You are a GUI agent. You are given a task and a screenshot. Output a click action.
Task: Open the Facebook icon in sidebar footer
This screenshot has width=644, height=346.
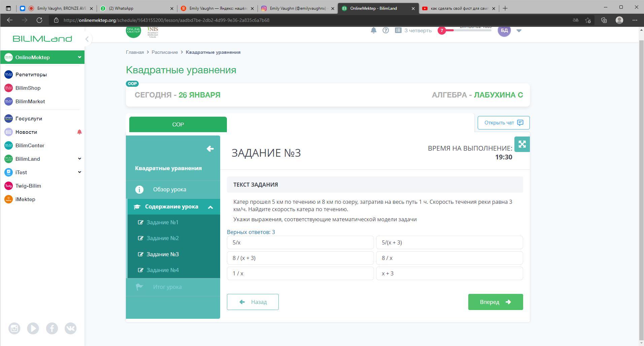pyautogui.click(x=52, y=329)
